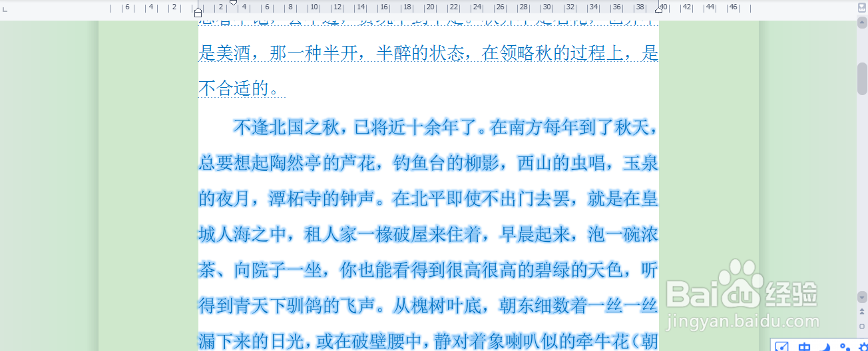
Task: Click the text "半醉的状态"
Action: click(420, 53)
